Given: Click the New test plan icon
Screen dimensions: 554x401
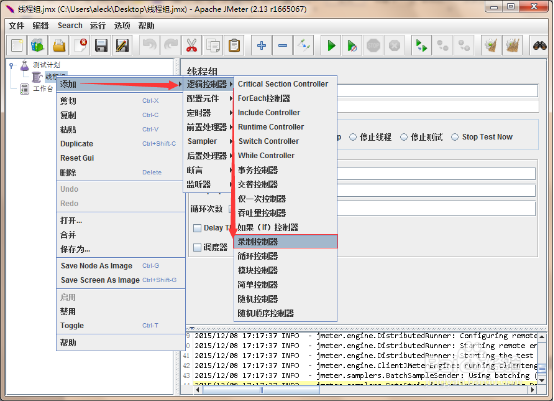Looking at the screenshot, I should pos(17,46).
